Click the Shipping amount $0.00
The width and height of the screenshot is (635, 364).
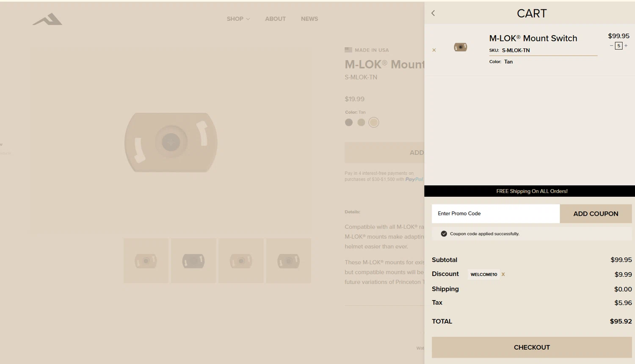(x=623, y=289)
